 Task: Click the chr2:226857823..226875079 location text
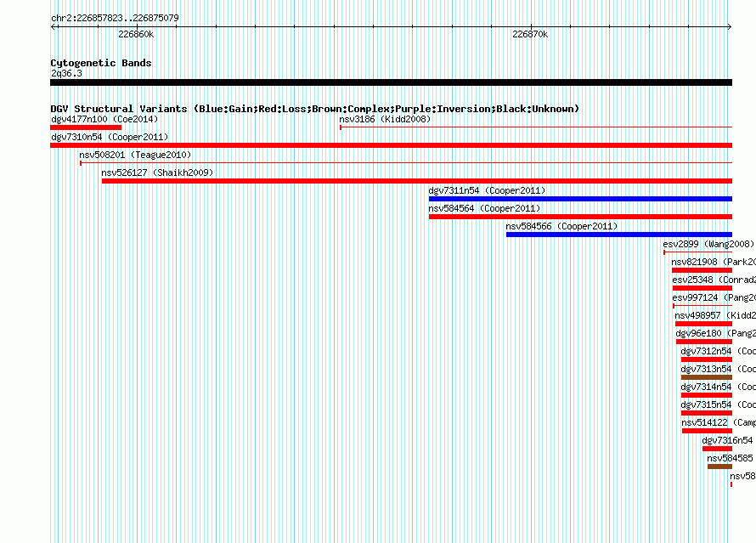pos(115,18)
